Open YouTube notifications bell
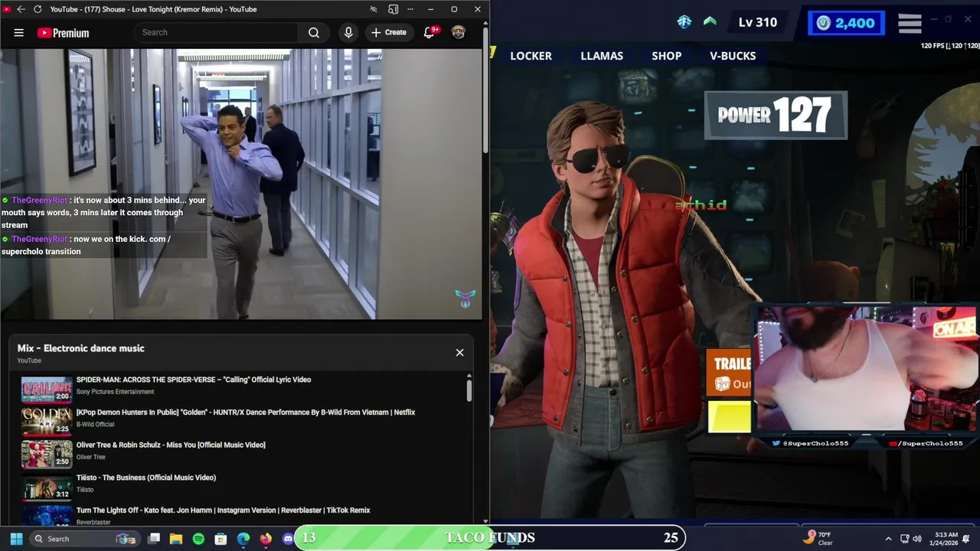The width and height of the screenshot is (980, 551). tap(430, 32)
